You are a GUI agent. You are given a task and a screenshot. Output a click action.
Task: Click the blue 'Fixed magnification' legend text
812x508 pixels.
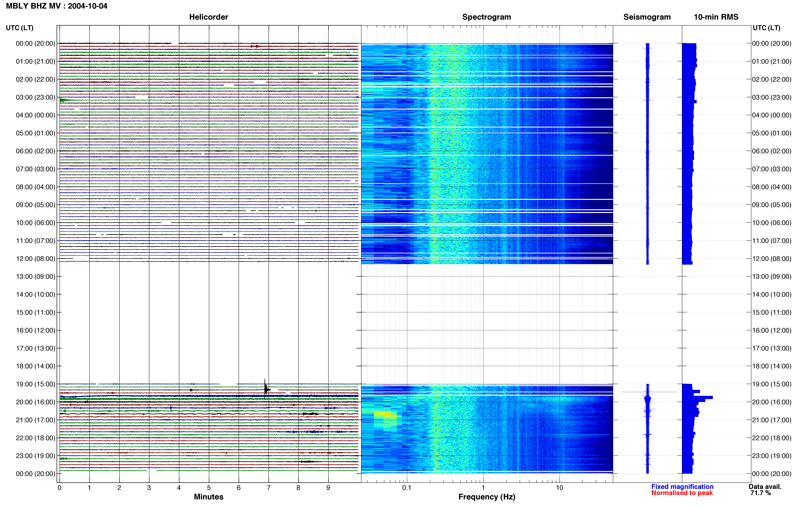point(682,486)
